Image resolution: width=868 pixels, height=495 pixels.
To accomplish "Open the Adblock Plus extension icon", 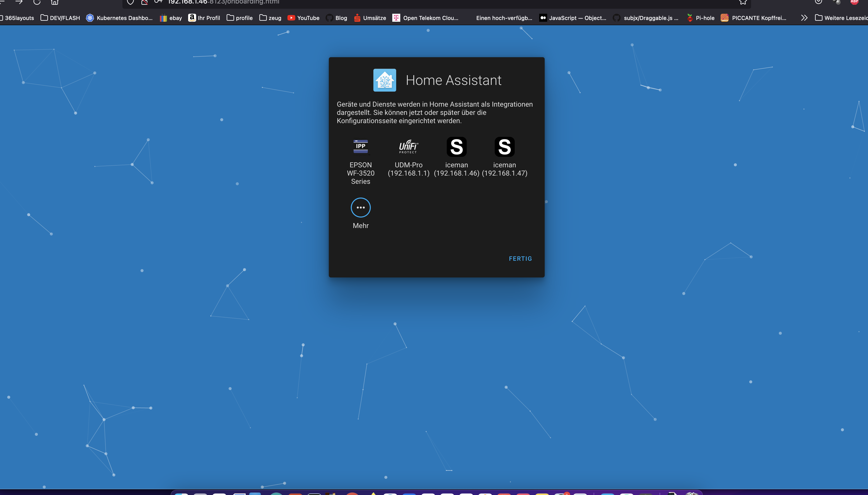I will [x=854, y=2].
